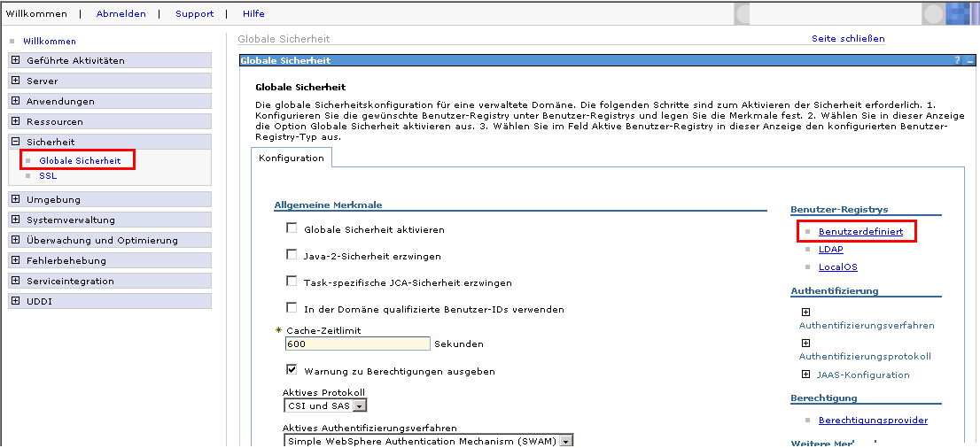Open the SSL navigation link
This screenshot has width=980, height=448.
(48, 176)
